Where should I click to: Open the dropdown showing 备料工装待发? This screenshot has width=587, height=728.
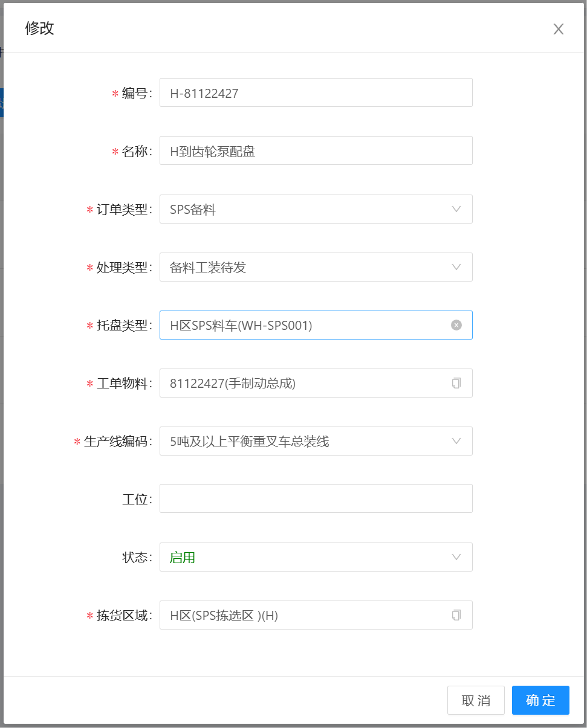click(x=302, y=267)
